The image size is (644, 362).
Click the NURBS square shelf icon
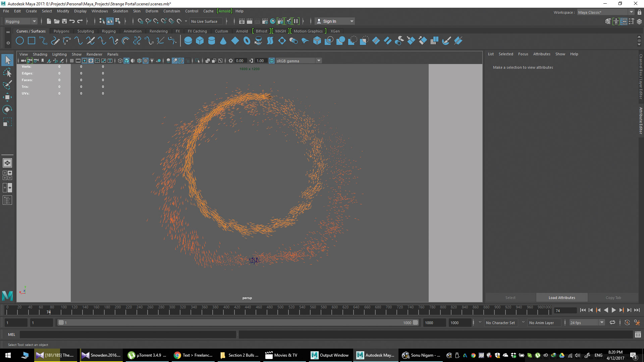tap(32, 41)
